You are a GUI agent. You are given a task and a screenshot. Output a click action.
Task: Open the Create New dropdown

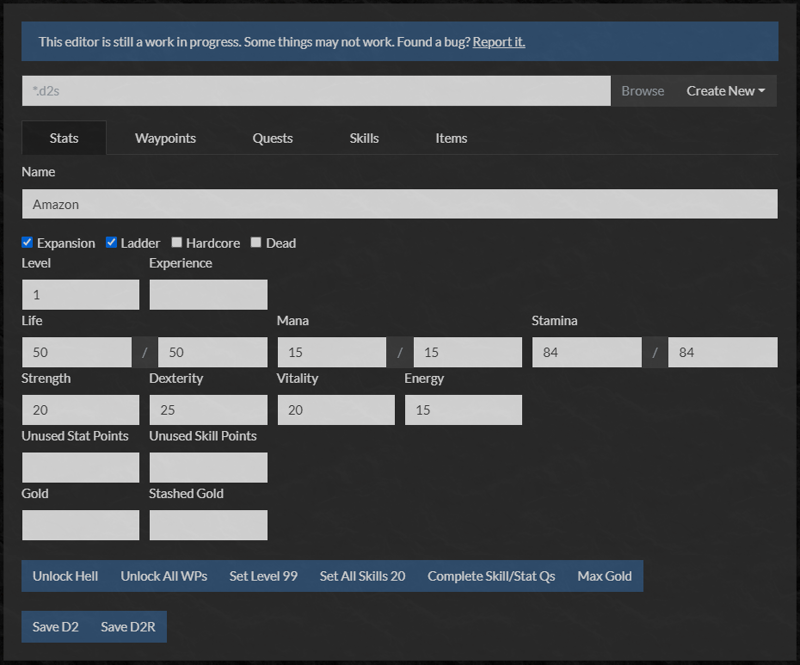(x=726, y=91)
